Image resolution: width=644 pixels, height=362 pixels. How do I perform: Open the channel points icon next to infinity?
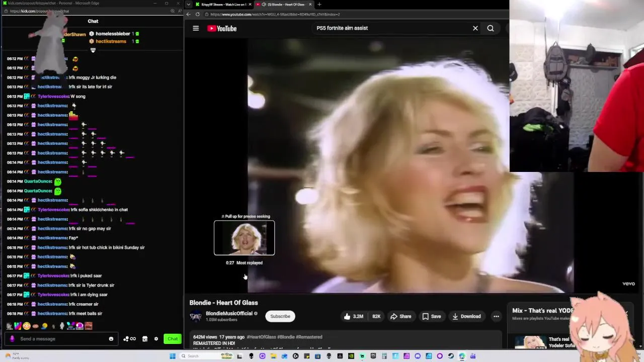point(126,338)
